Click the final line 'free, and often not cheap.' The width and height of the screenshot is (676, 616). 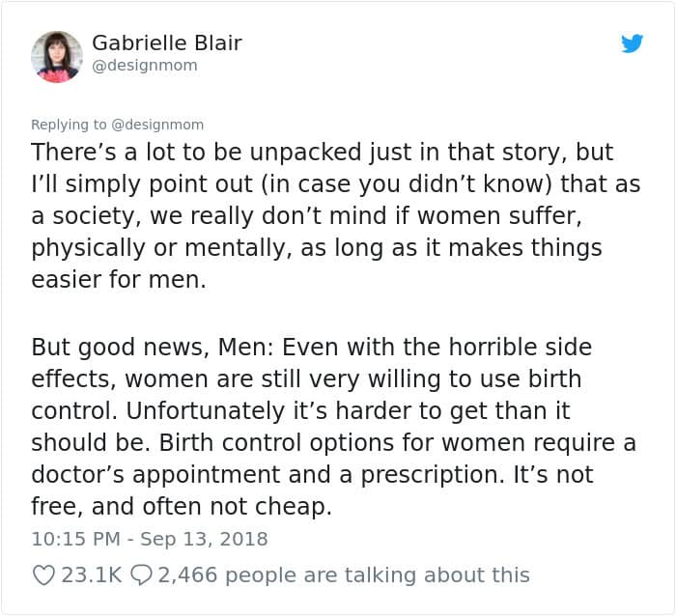point(182,507)
